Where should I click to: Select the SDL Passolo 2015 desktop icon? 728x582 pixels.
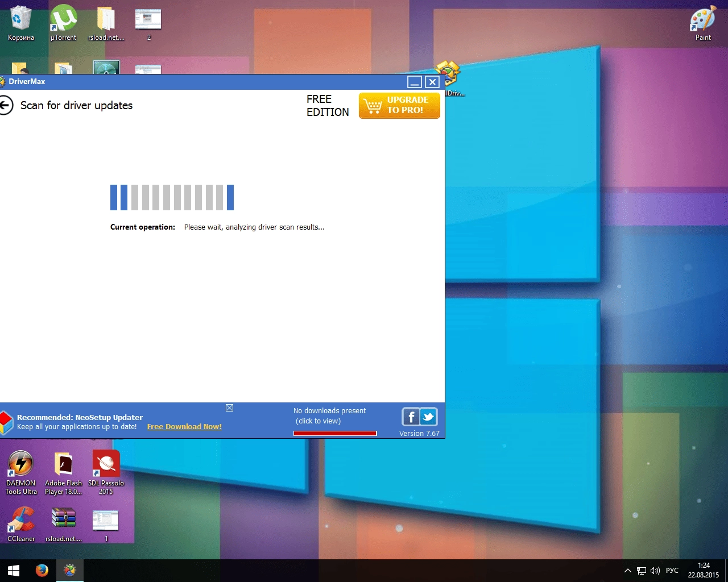pyautogui.click(x=106, y=472)
